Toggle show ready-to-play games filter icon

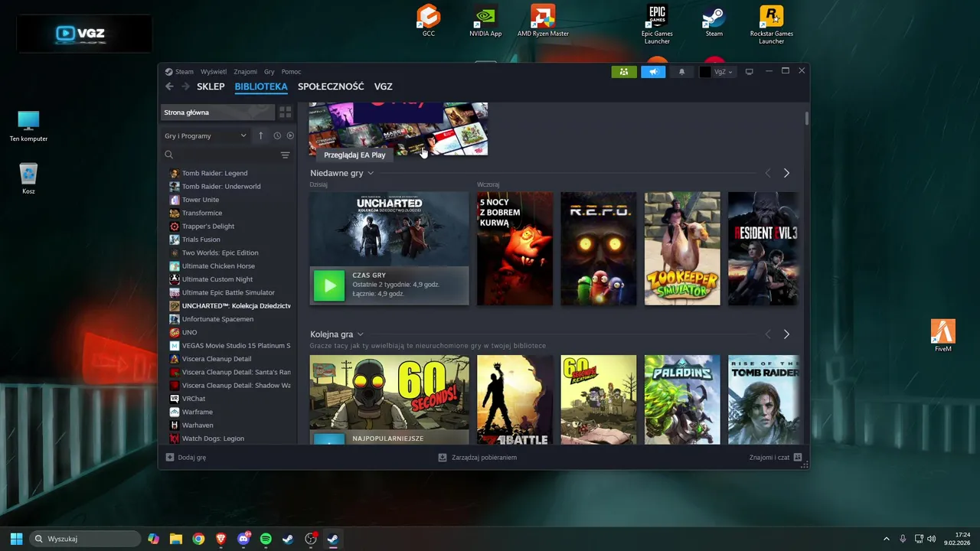tap(290, 135)
